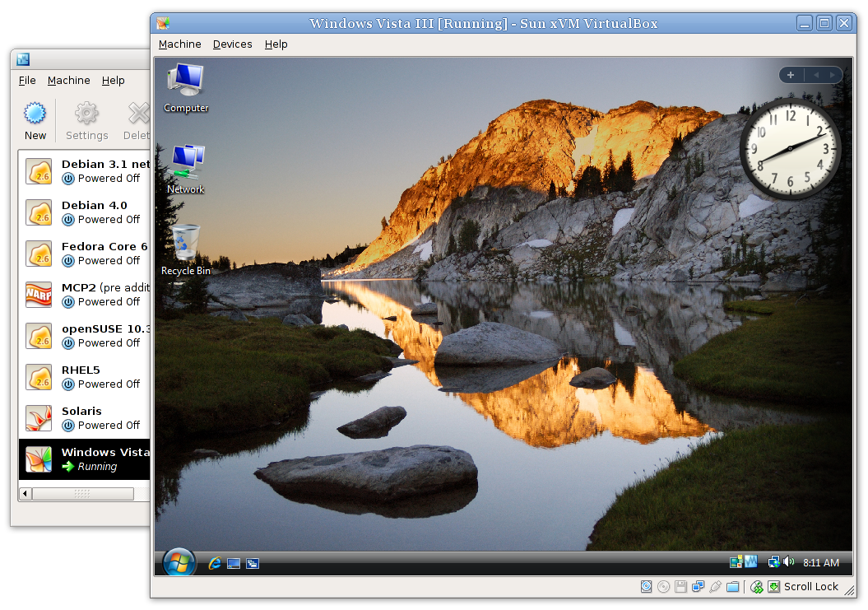Select the running Windows Vista VM entry
Image resolution: width=868 pixels, height=610 pixels.
point(85,459)
